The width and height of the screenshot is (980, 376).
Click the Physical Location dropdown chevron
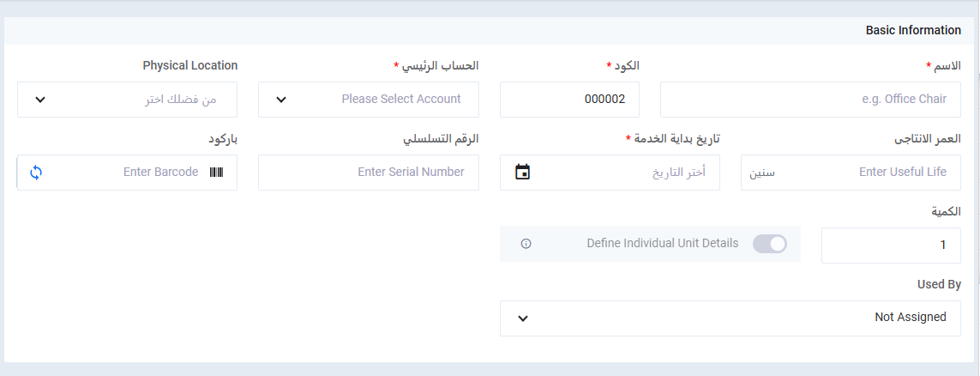39,100
